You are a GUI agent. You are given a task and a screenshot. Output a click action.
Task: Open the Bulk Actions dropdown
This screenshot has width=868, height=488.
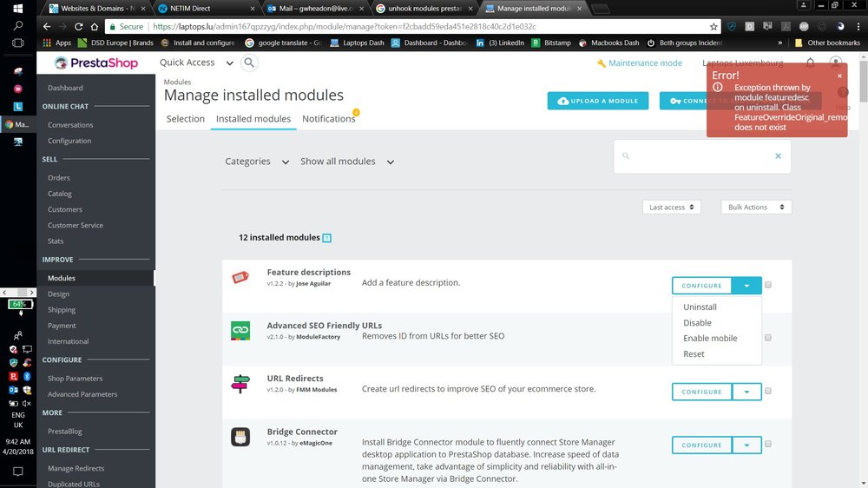pyautogui.click(x=756, y=208)
